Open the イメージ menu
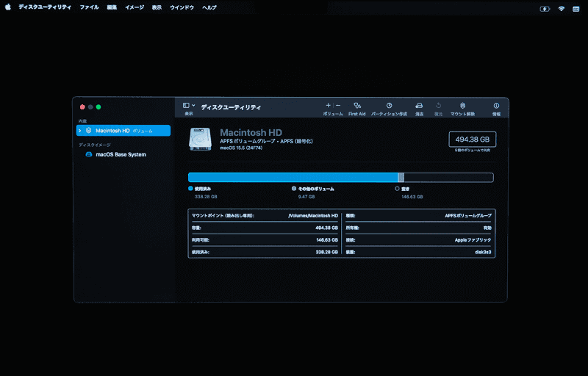The image size is (588, 376). [135, 7]
